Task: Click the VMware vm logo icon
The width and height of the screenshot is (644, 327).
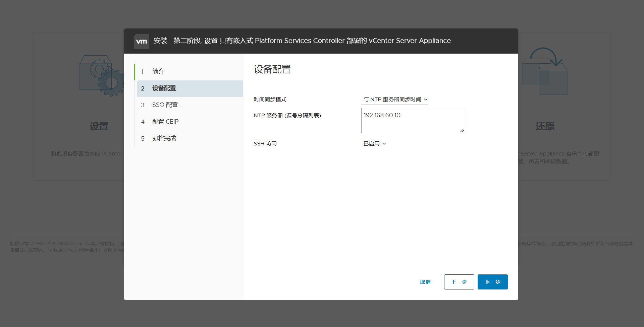Action: coord(142,42)
